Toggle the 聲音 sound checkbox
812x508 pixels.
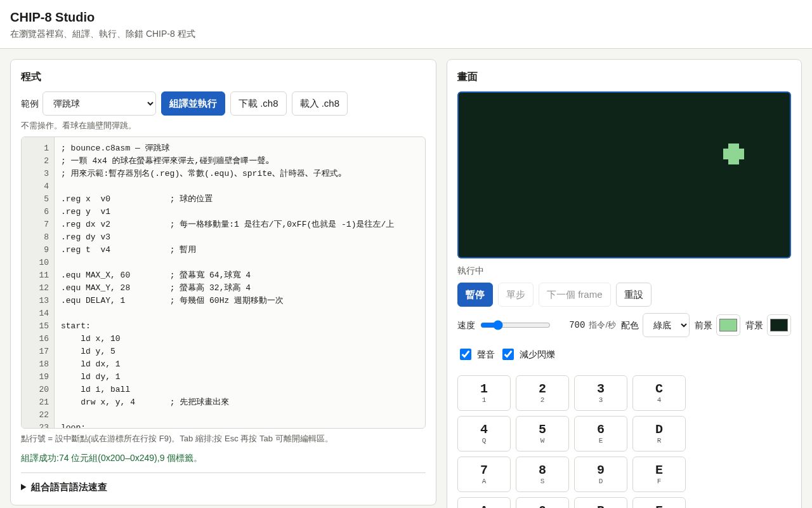pos(466,354)
